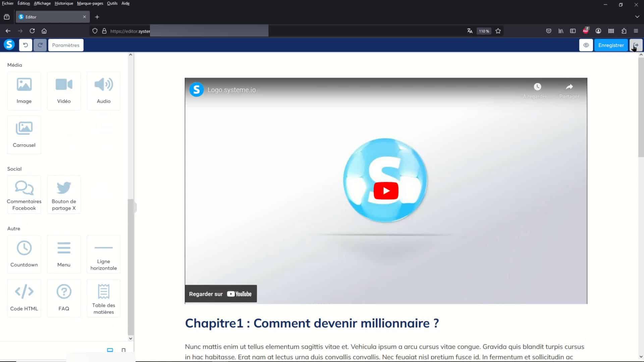List all tabs dropdown arrow

[x=637, y=17]
